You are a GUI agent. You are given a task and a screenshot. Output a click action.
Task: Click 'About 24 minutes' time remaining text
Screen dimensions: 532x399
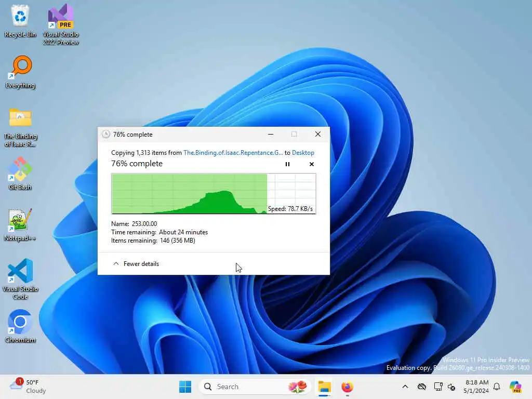tap(183, 232)
